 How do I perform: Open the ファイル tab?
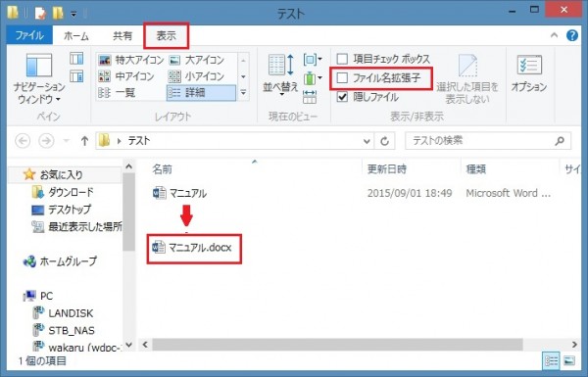(29, 36)
